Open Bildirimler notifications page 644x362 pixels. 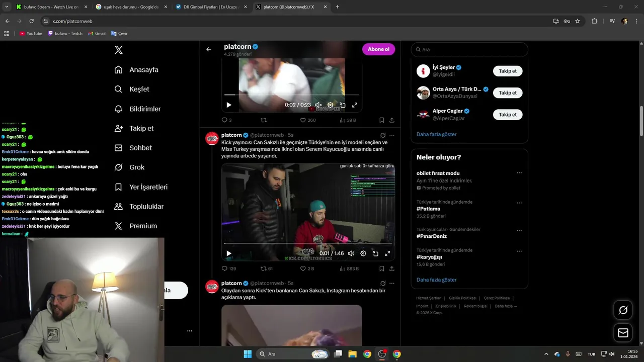tap(137, 109)
